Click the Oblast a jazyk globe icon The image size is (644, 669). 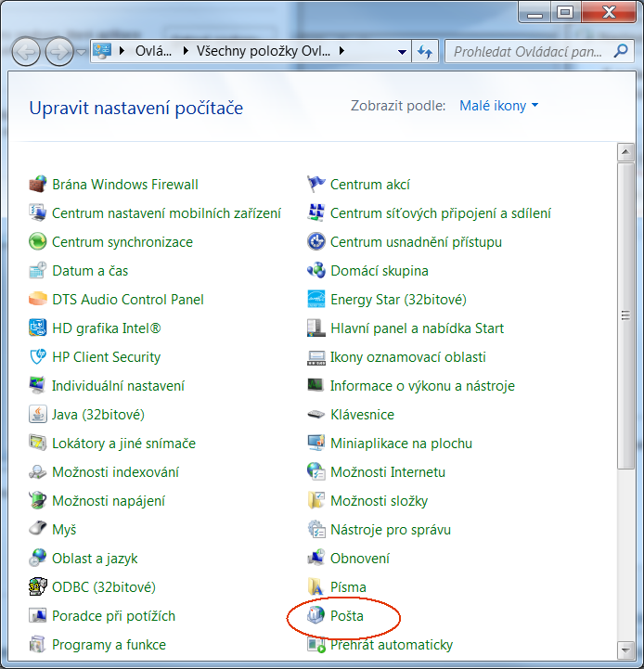[x=37, y=558]
